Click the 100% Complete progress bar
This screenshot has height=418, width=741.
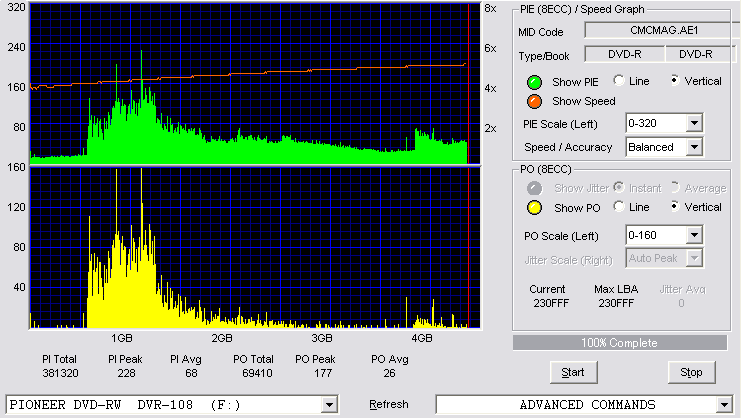click(620, 343)
